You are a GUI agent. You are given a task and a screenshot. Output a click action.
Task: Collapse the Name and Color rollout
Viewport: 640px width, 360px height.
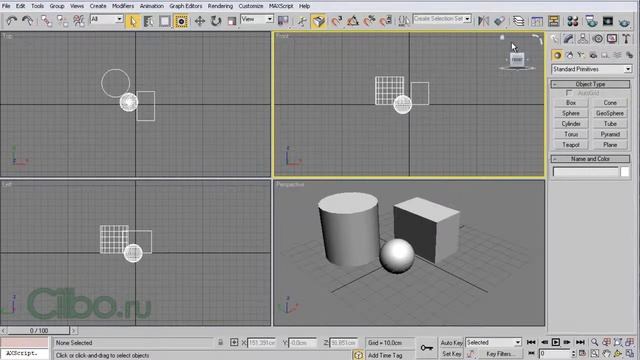tap(590, 159)
